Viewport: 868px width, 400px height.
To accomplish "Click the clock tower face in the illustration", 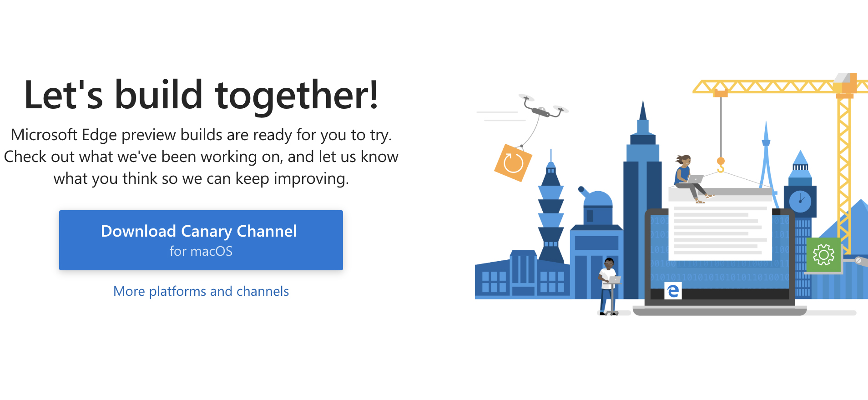I will [800, 201].
